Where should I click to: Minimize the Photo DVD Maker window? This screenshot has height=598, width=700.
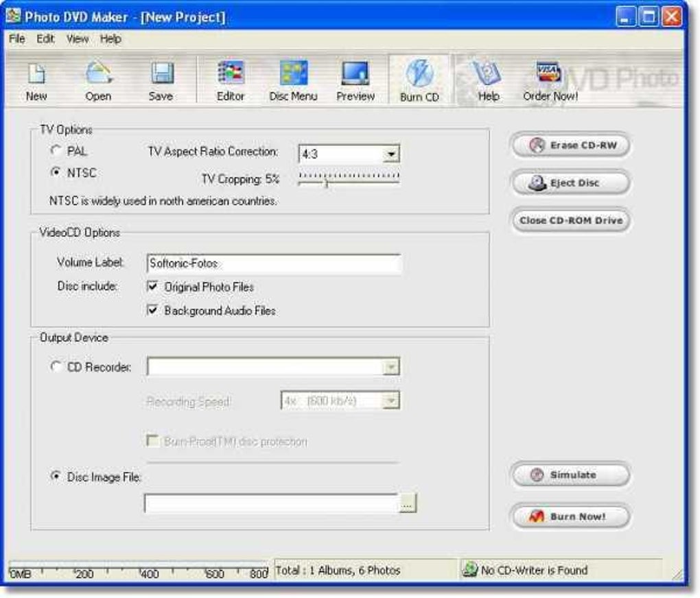click(x=625, y=17)
